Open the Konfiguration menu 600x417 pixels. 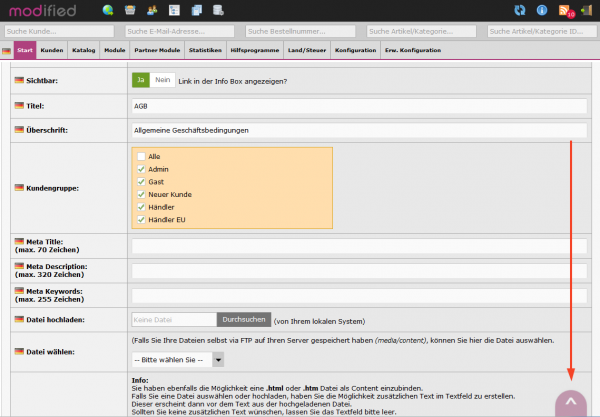(x=355, y=50)
